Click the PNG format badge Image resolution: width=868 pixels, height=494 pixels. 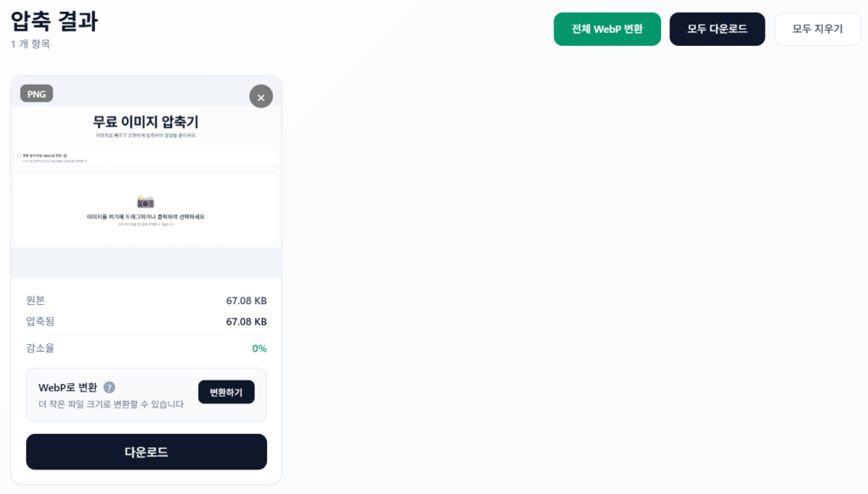(36, 94)
